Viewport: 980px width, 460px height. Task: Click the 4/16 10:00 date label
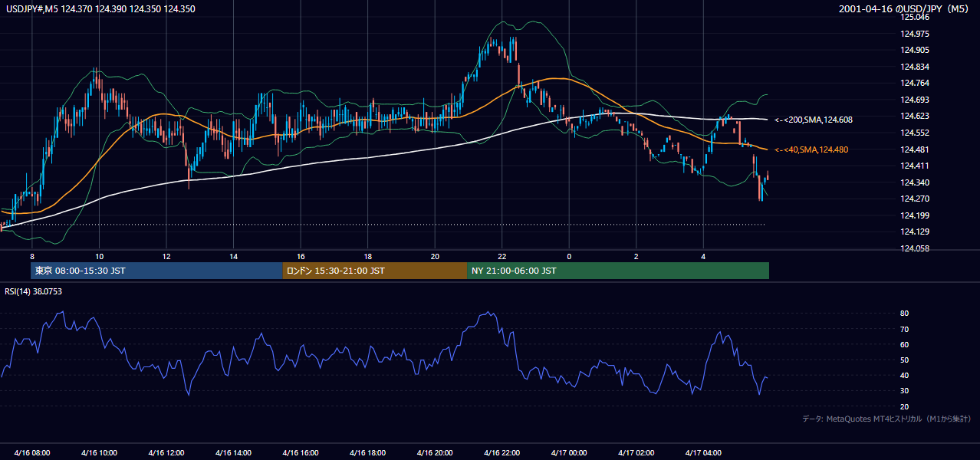point(100,452)
